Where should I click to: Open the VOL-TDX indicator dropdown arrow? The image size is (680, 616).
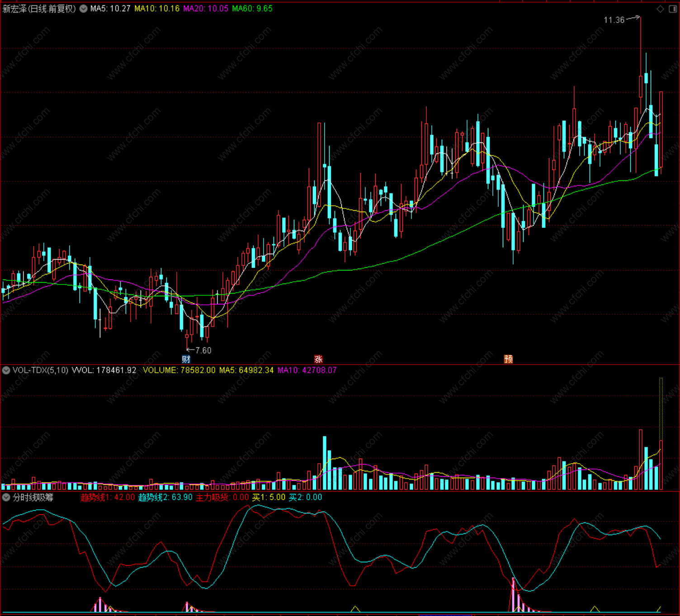(6, 370)
